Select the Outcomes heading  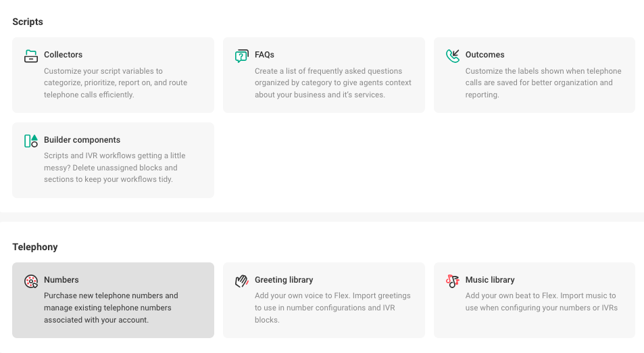tap(485, 55)
